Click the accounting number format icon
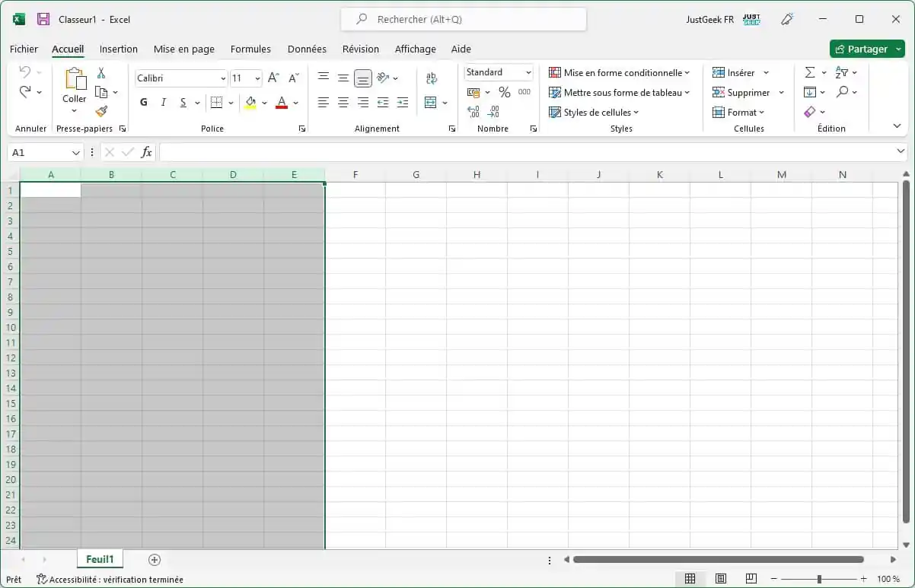 (473, 92)
